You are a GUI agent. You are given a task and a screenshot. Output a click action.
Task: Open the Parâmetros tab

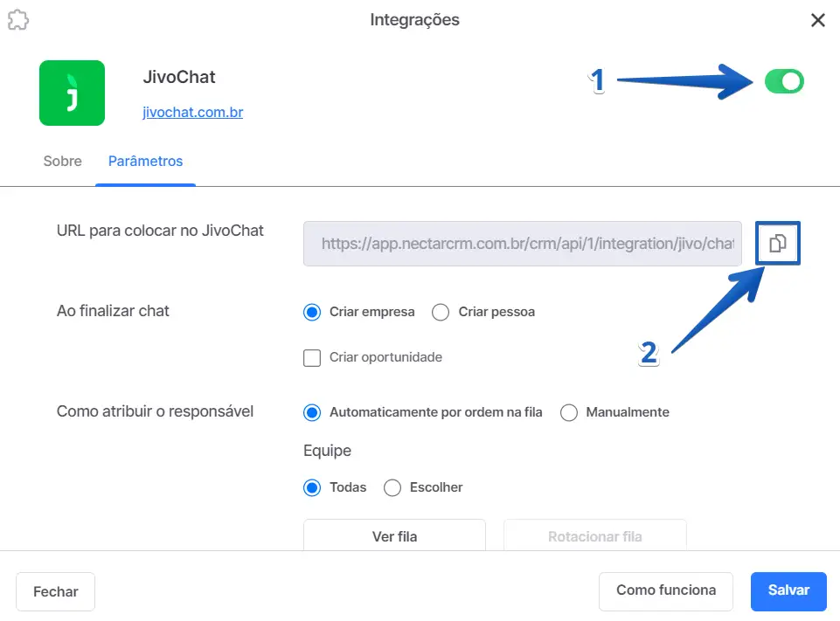(145, 162)
